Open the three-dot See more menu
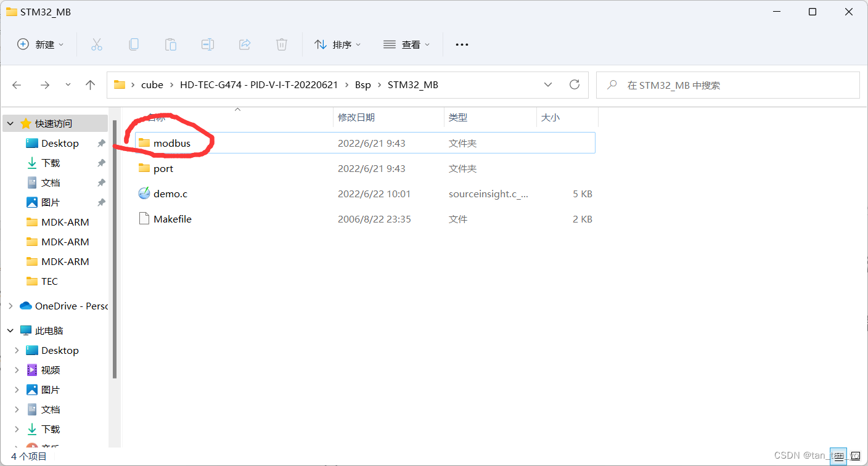This screenshot has width=868, height=466. (x=462, y=44)
